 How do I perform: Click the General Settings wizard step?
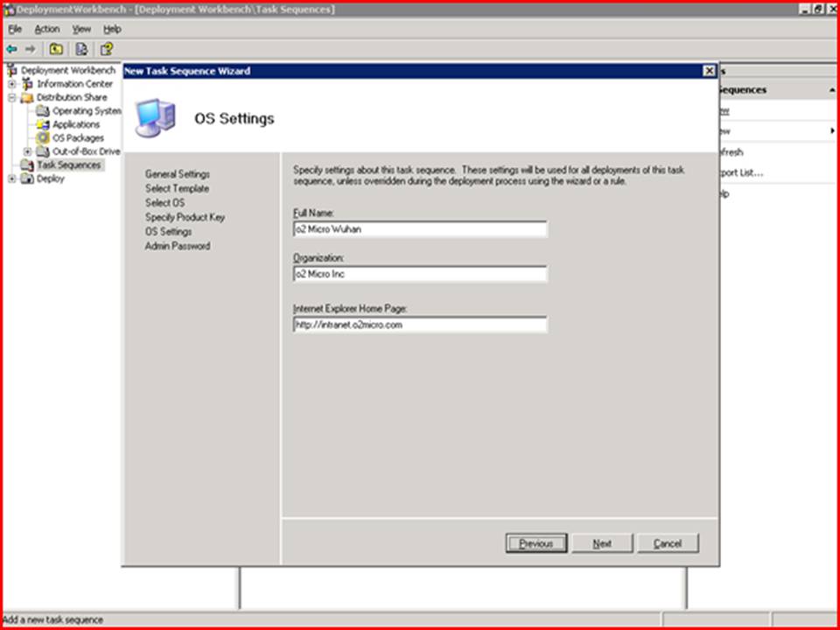(x=178, y=174)
